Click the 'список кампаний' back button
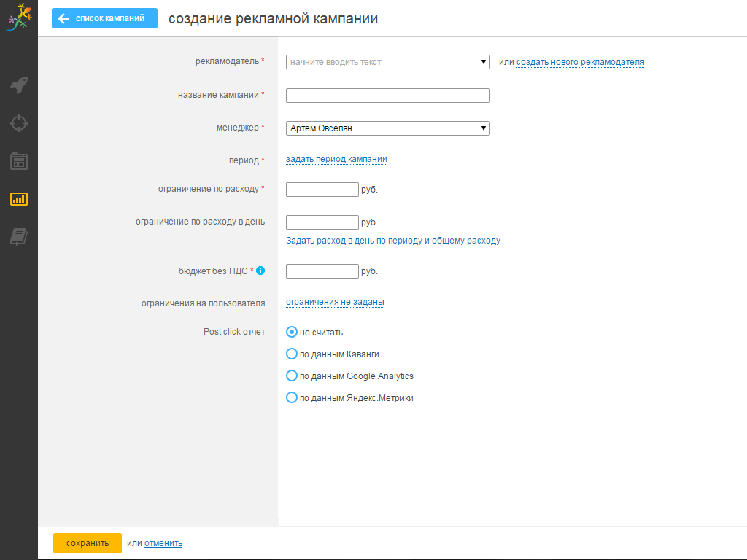The width and height of the screenshot is (747, 560). (104, 18)
